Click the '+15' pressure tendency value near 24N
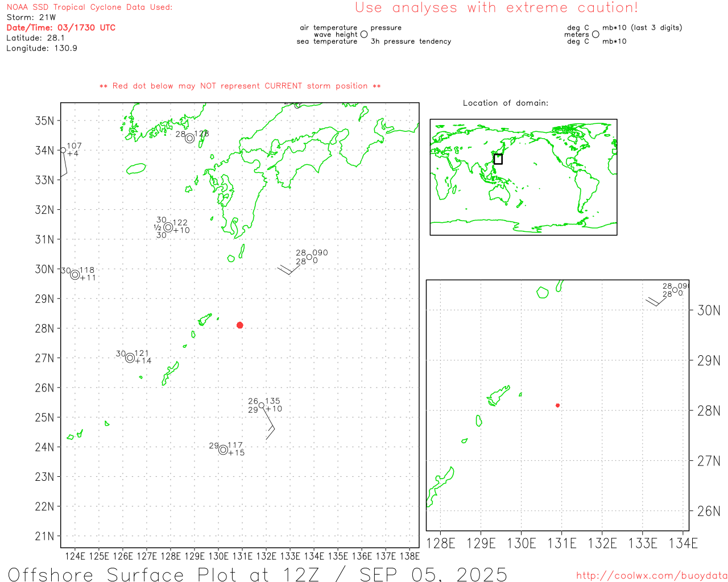Screen dimensions: 728x582 point(237,453)
